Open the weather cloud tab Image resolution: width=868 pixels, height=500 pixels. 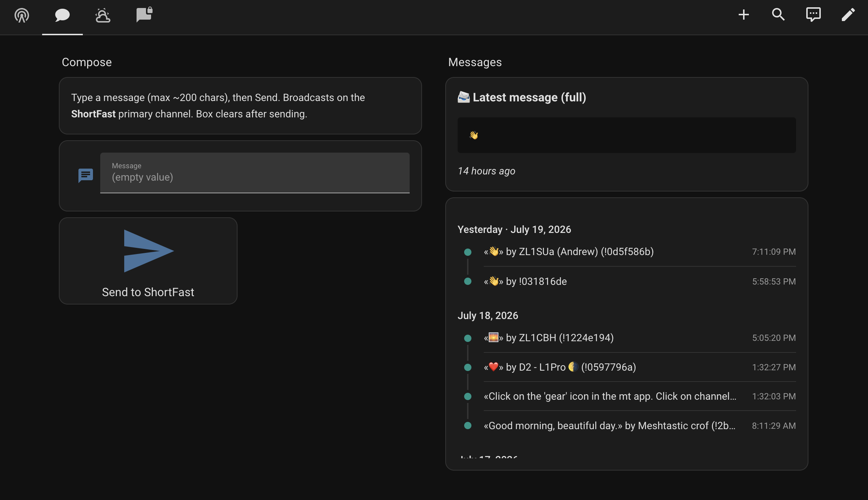(103, 15)
